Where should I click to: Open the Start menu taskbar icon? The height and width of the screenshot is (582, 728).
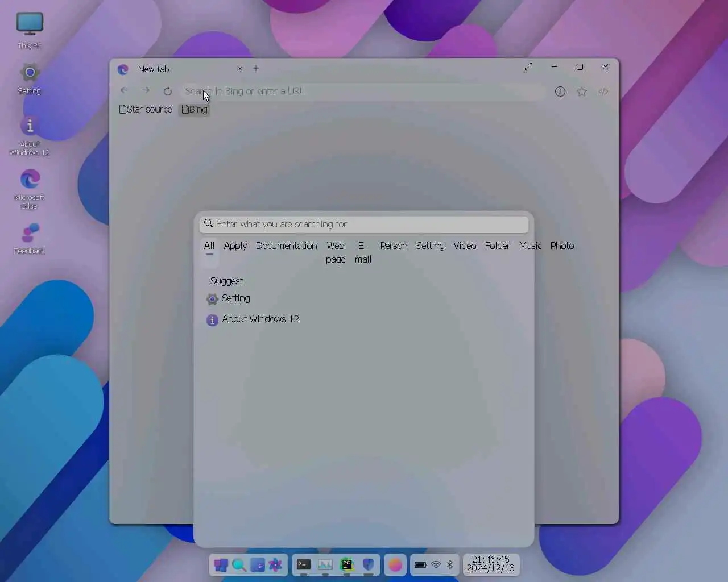pyautogui.click(x=221, y=565)
